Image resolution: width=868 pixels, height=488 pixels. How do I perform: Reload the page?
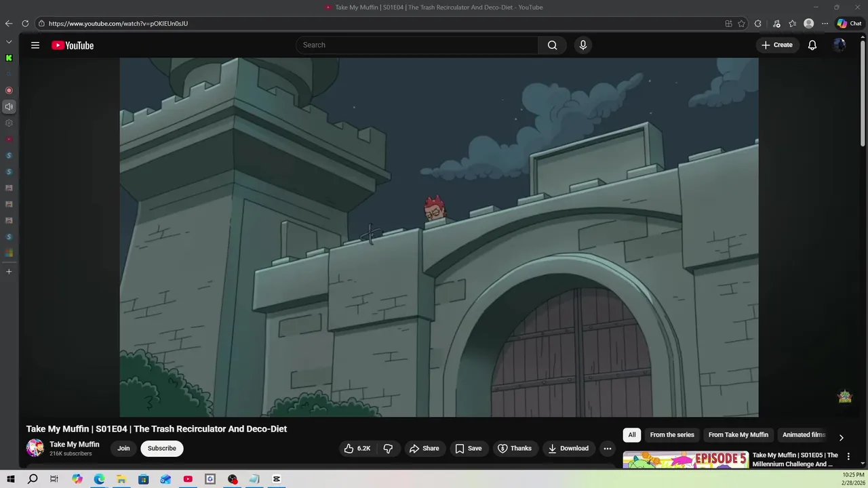[x=25, y=23]
